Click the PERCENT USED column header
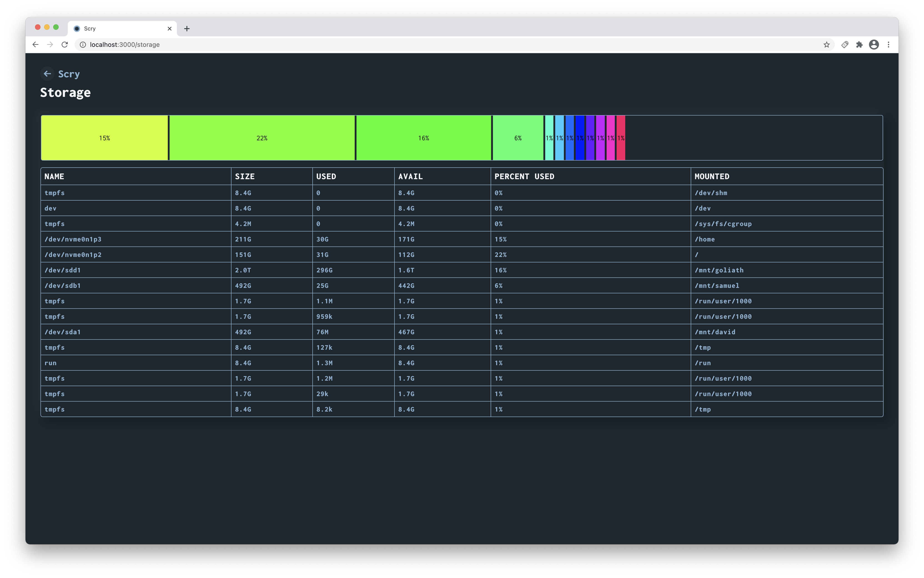The image size is (924, 578). coord(524,177)
